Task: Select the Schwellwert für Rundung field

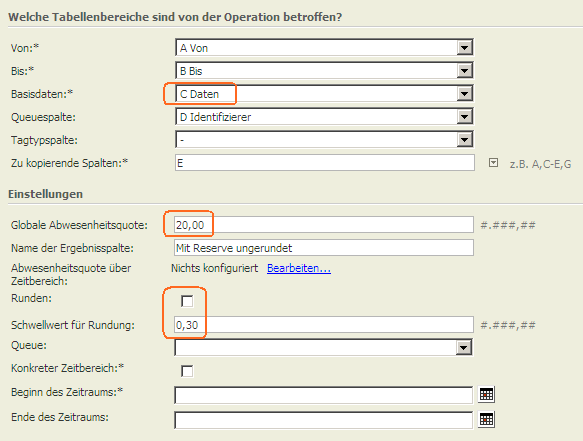Action: 323,325
